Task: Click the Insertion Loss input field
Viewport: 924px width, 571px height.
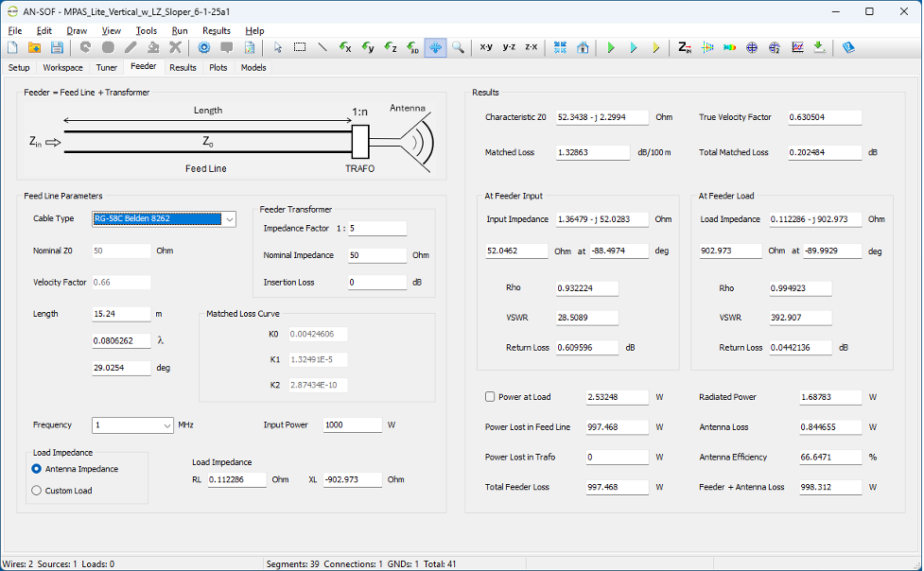Action: [377, 283]
